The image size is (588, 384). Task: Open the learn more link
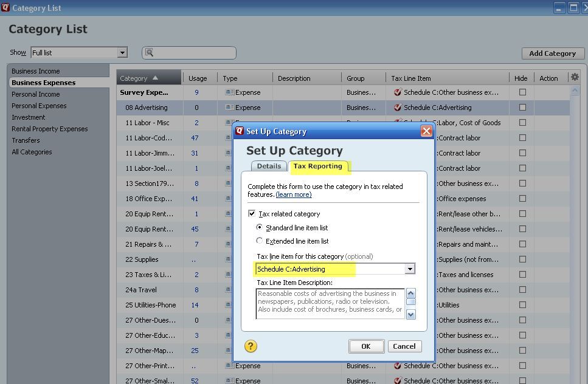[294, 194]
